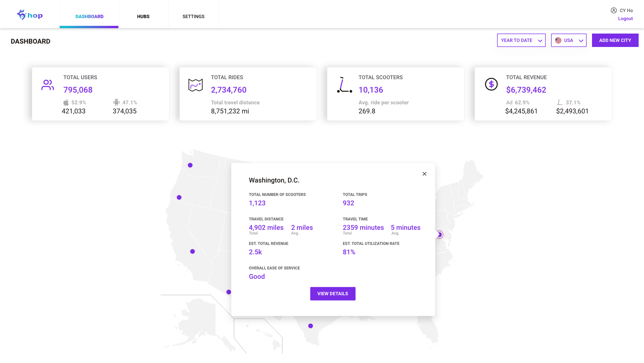Select the Seattle map marker in Washington state
Viewport: 644px width, 363px height.
coord(190,165)
